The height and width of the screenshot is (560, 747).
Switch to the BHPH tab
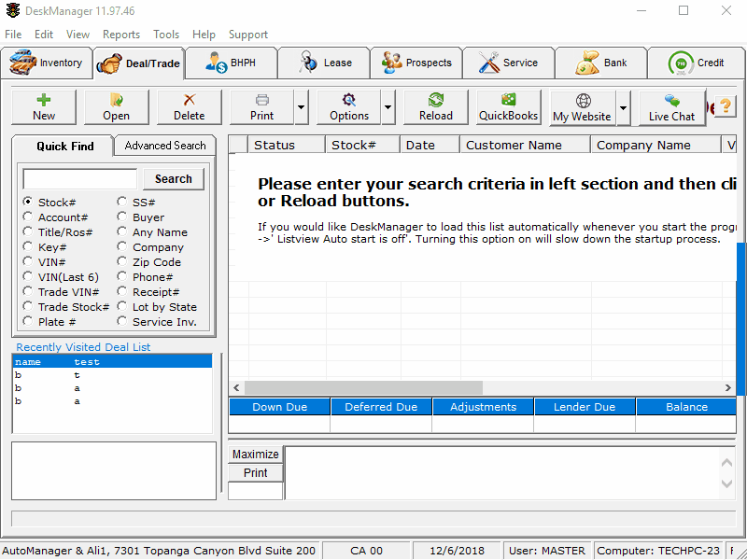(232, 63)
